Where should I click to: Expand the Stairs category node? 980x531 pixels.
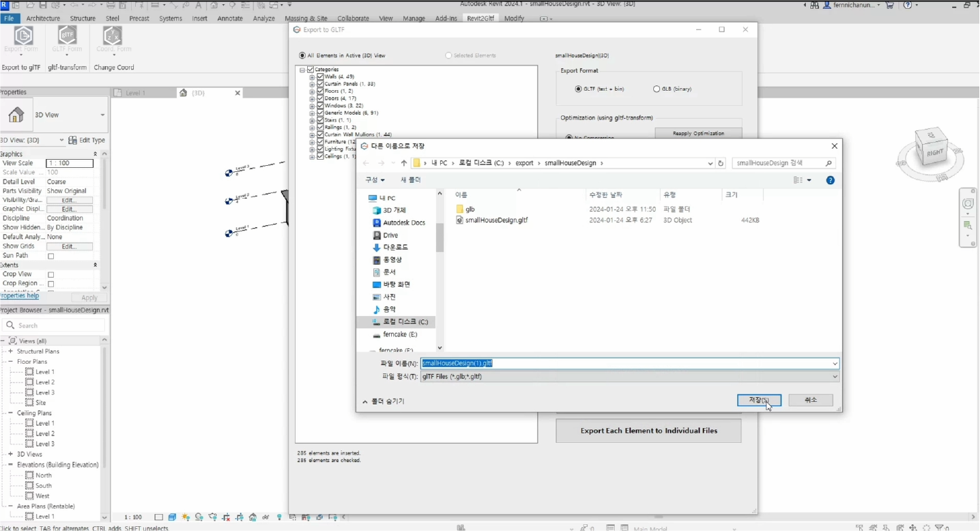point(312,120)
